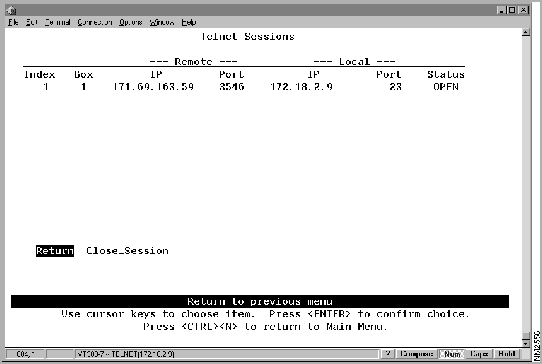Open the Window menu

[x=162, y=22]
